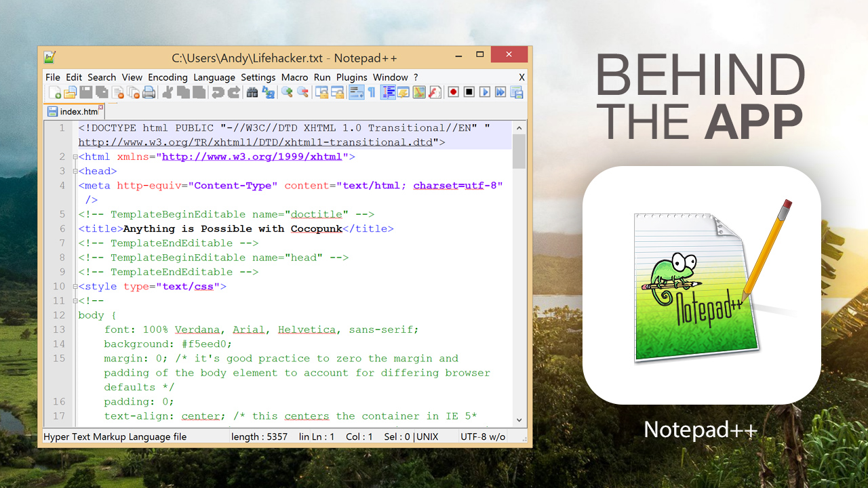This screenshot has height=488, width=868.
Task: Click the Save All toolbar icon
Action: (x=102, y=92)
